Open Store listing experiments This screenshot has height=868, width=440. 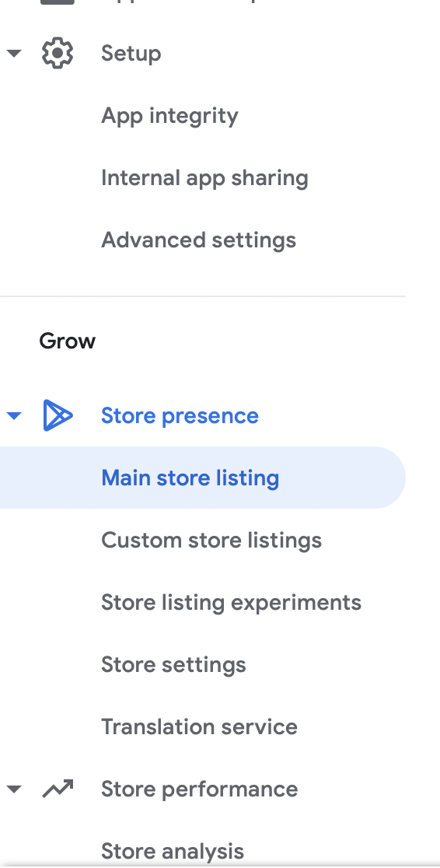(232, 603)
